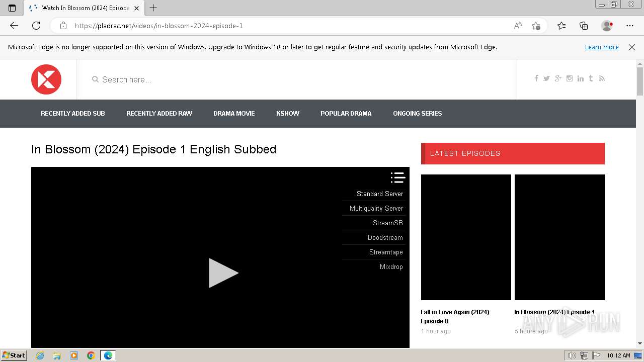The width and height of the screenshot is (644, 362).
Task: Open Read Aloud in address bar
Action: 518,26
